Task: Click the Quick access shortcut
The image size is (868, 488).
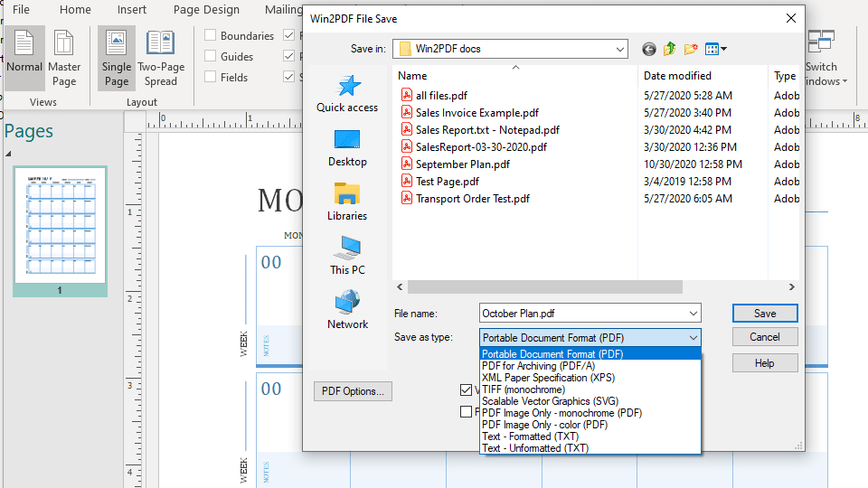Action: 347,94
